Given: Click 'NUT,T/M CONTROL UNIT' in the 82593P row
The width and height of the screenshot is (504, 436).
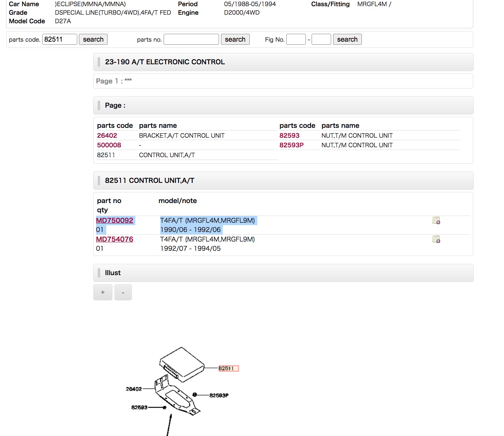Looking at the screenshot, I should pos(357,145).
